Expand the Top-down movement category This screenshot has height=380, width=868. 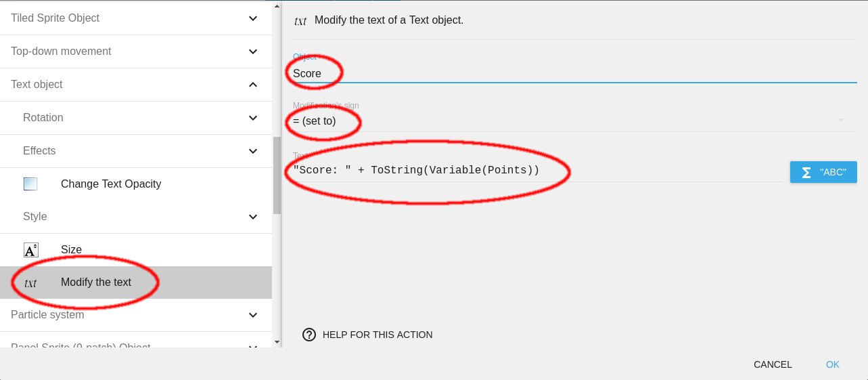point(252,51)
